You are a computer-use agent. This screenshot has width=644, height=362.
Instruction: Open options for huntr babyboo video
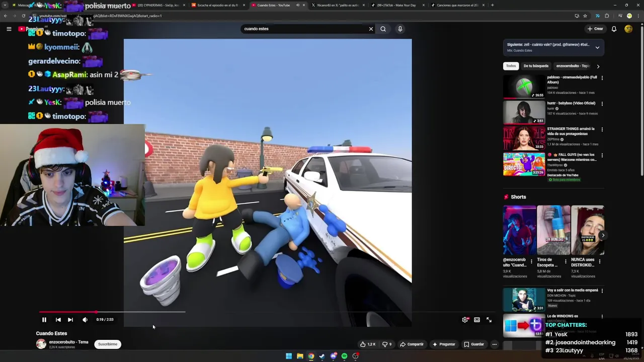click(x=602, y=104)
